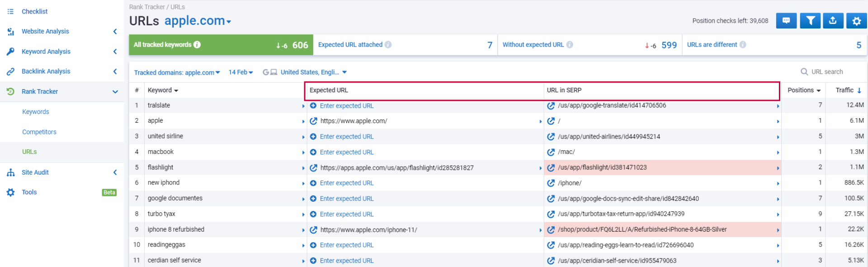Select the URLs are different tab
The width and height of the screenshot is (868, 267).
tap(774, 45)
